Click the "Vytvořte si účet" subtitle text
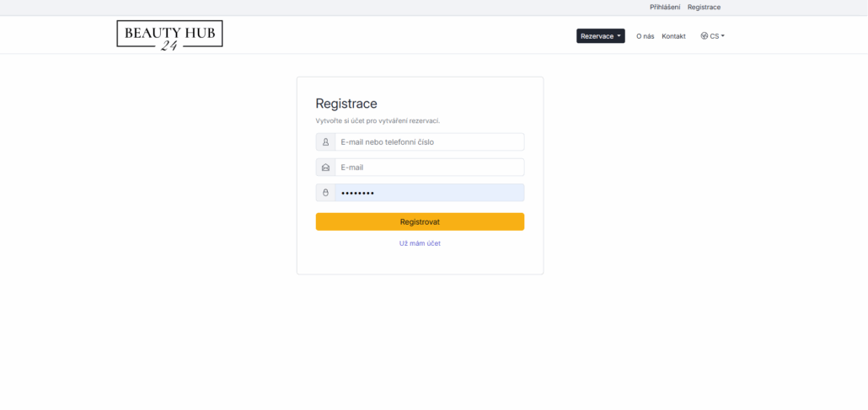The width and height of the screenshot is (868, 410). pyautogui.click(x=378, y=121)
